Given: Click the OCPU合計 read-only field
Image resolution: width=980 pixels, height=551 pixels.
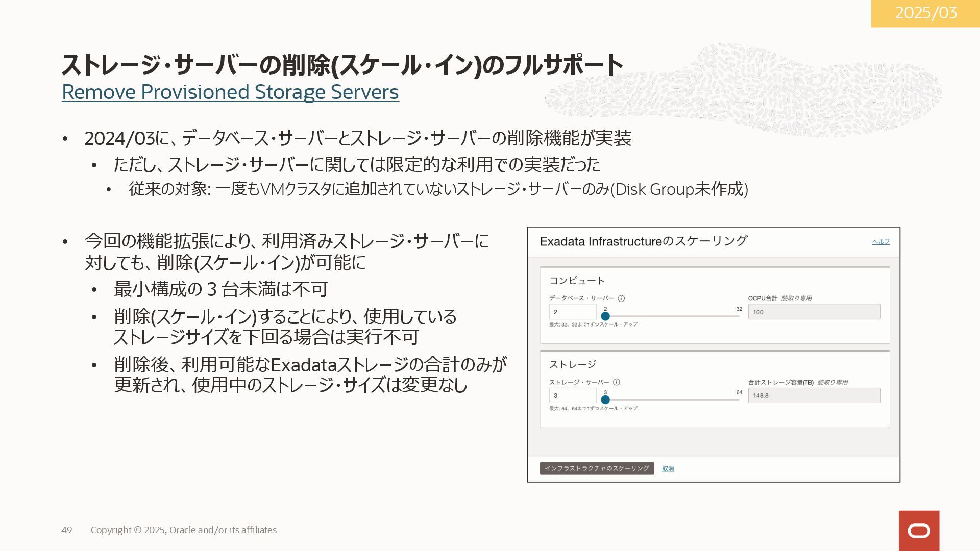Looking at the screenshot, I should 814,312.
